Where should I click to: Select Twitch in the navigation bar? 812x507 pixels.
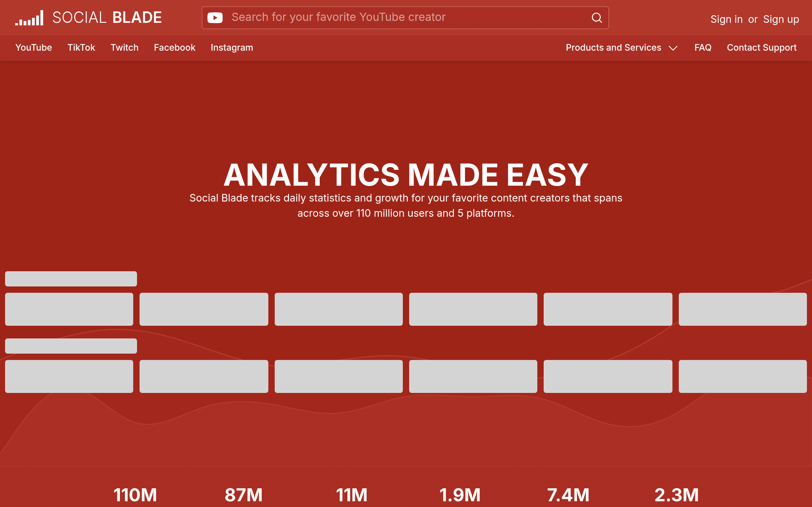point(124,48)
